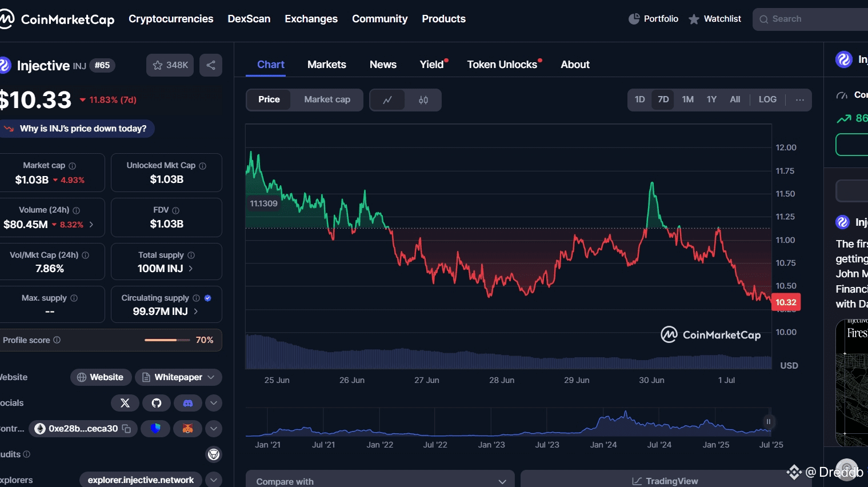Open the GitHub social link
This screenshot has width=868, height=487.
(157, 403)
